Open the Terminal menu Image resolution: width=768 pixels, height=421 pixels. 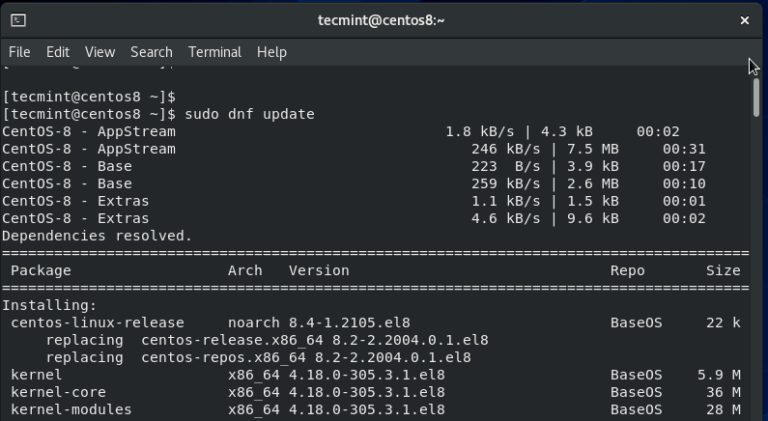click(215, 52)
